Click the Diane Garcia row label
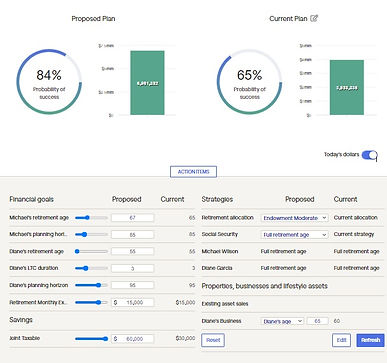387x363 pixels. [x=217, y=268]
